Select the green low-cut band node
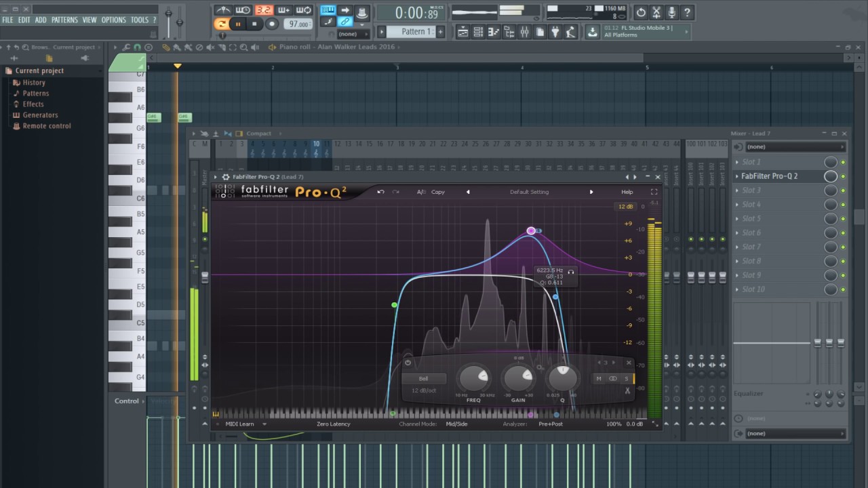Viewport: 868px width, 488px height. tap(395, 305)
